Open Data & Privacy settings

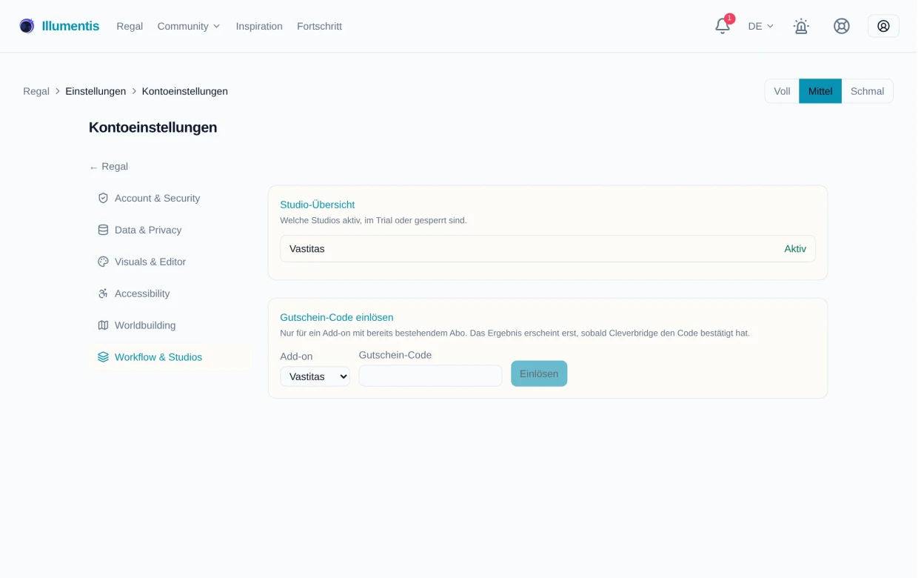pyautogui.click(x=170, y=230)
